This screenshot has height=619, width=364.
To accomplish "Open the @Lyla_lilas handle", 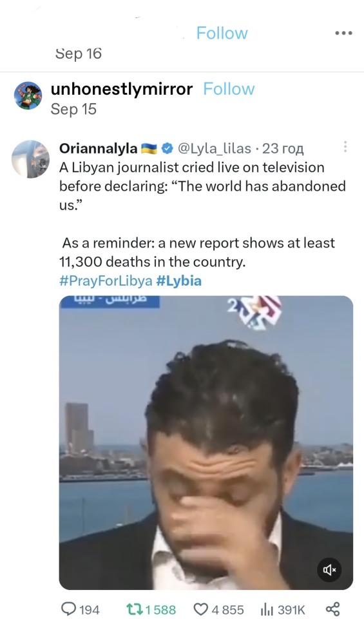I will pos(215,148).
